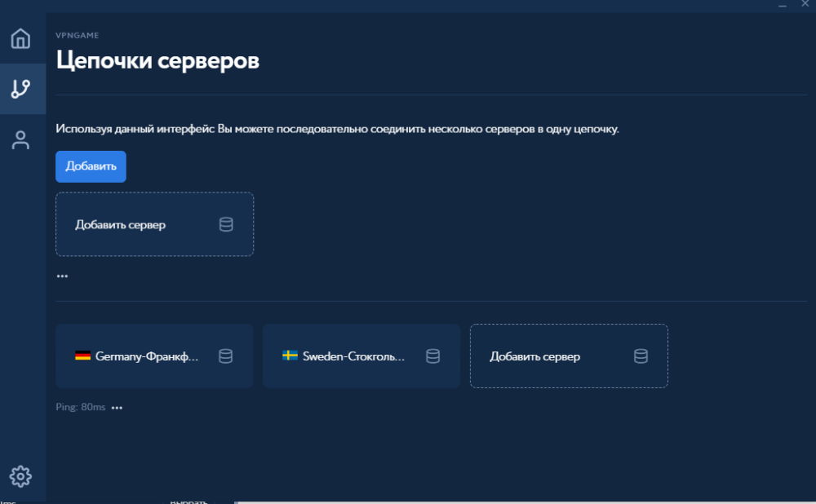Viewport: 816px width, 504px height.
Task: Close the VPN application window
Action: pyautogui.click(x=803, y=5)
